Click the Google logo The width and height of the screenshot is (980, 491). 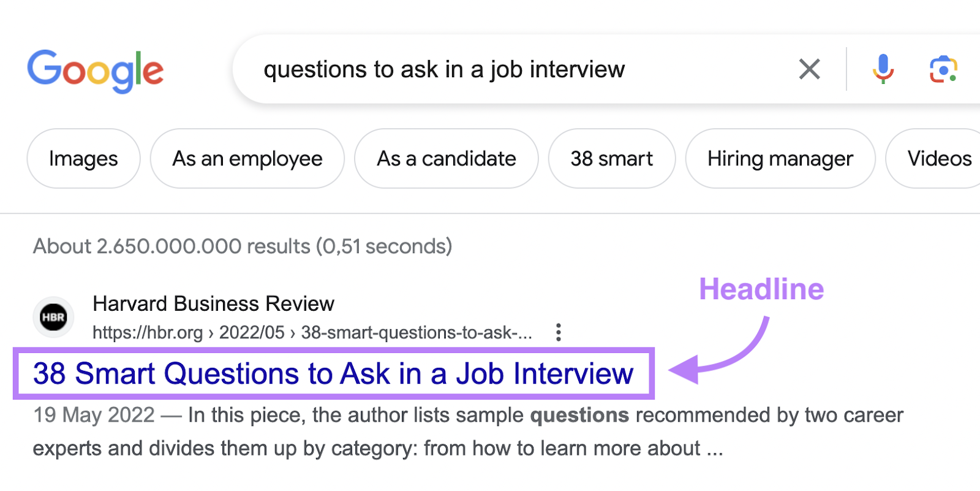tap(95, 70)
